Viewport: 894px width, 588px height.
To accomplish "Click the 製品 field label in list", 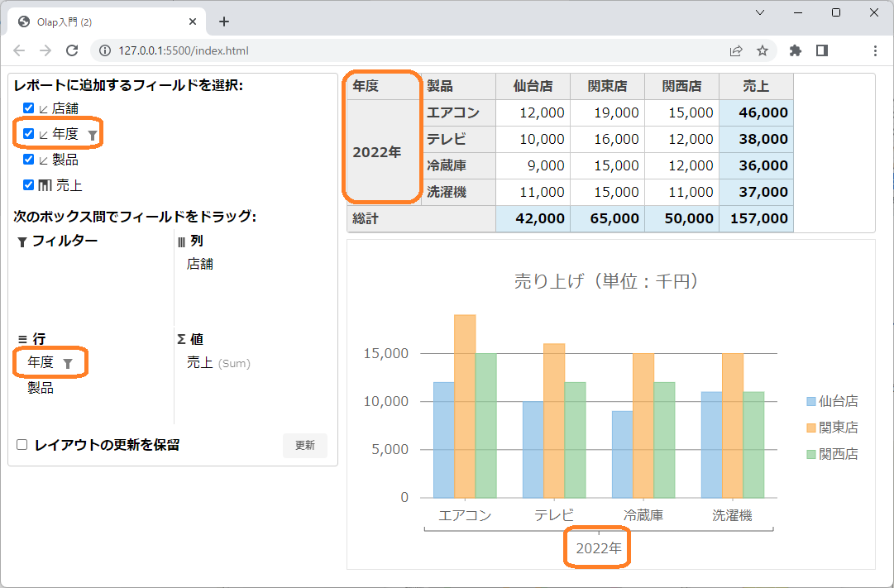I will pyautogui.click(x=65, y=160).
